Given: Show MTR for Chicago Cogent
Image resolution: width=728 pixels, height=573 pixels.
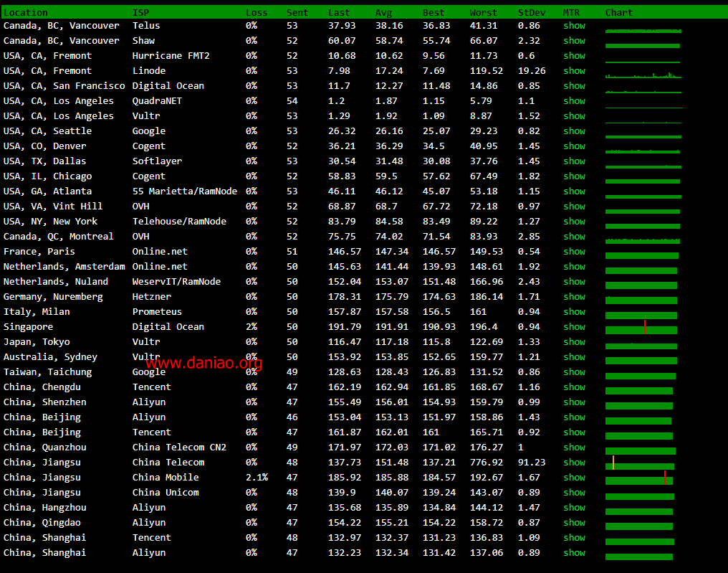Looking at the screenshot, I should 575,176.
